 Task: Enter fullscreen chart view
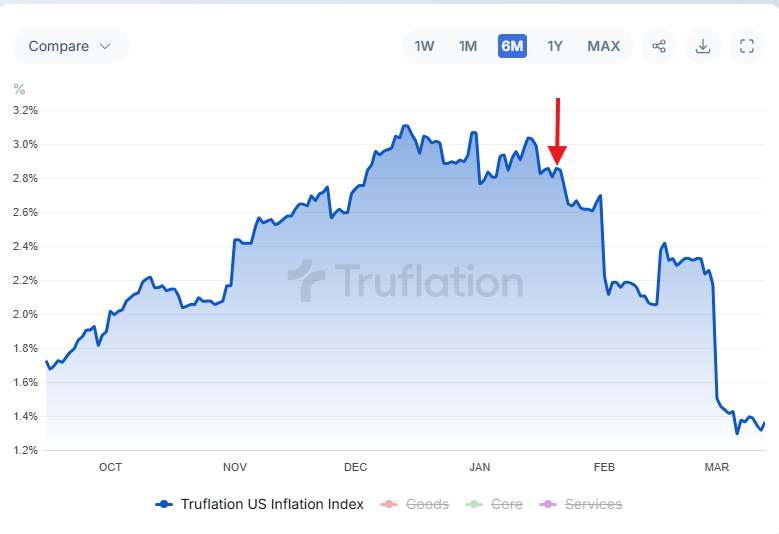747,46
